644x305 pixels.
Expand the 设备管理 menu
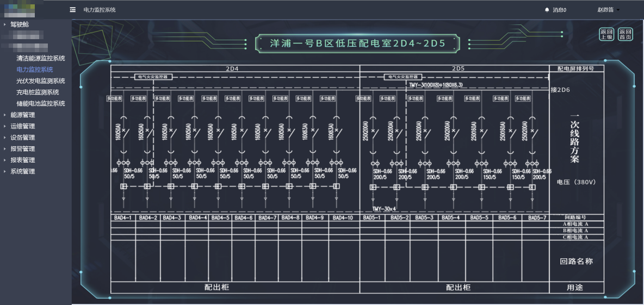23,138
